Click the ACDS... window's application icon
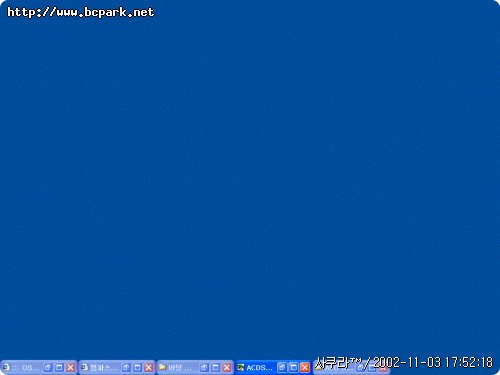The width and height of the screenshot is (500, 375). click(x=241, y=367)
